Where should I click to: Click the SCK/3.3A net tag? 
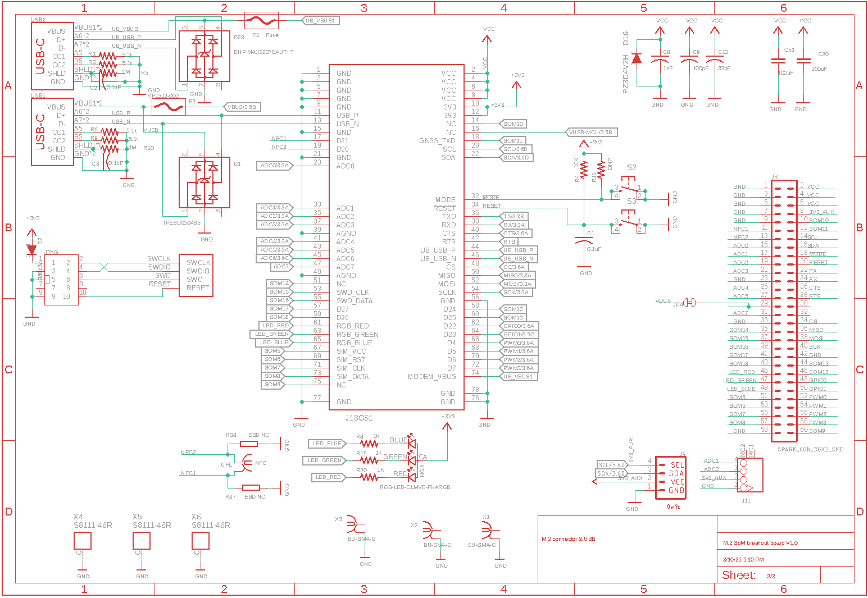516,292
